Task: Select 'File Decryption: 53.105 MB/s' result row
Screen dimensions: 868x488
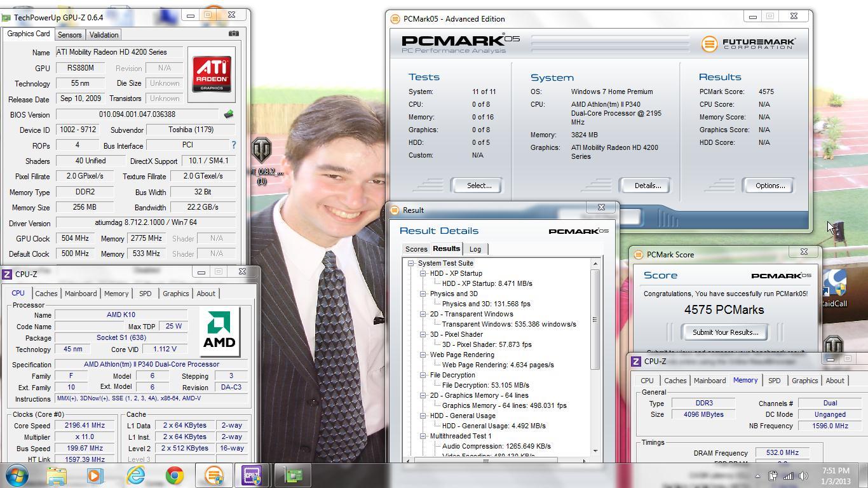Action: 485,385
